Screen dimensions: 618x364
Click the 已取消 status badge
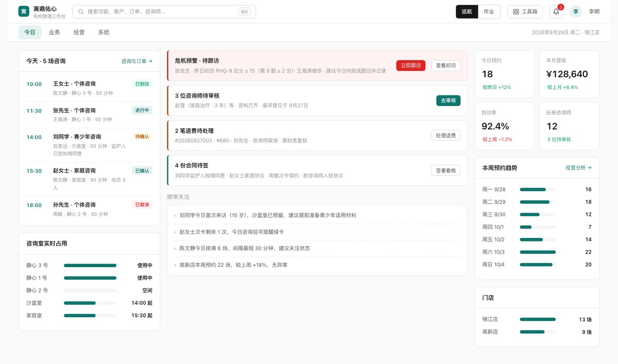pos(142,204)
